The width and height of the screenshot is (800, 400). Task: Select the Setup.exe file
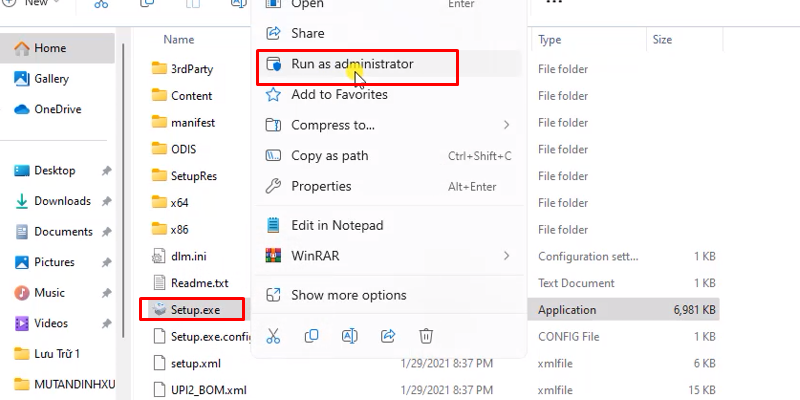(196, 310)
